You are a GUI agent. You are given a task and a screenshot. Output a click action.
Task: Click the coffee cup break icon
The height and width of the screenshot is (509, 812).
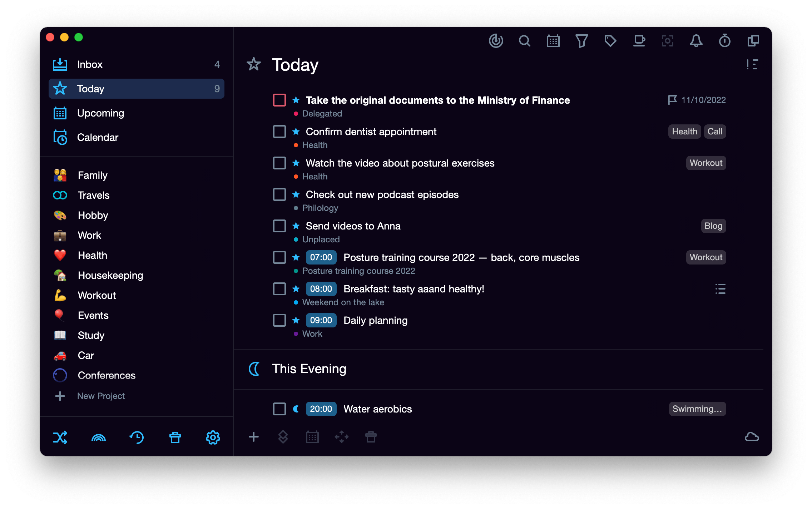pyautogui.click(x=639, y=41)
